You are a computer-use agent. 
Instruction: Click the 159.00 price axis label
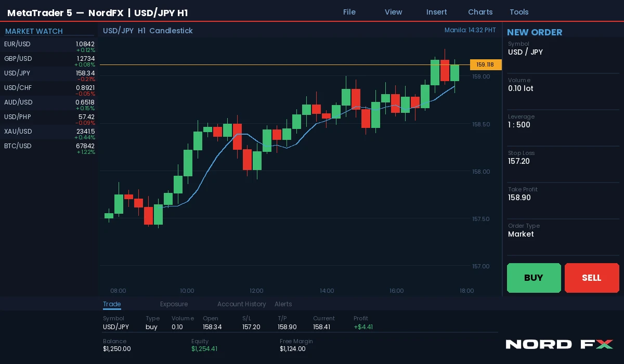point(481,76)
